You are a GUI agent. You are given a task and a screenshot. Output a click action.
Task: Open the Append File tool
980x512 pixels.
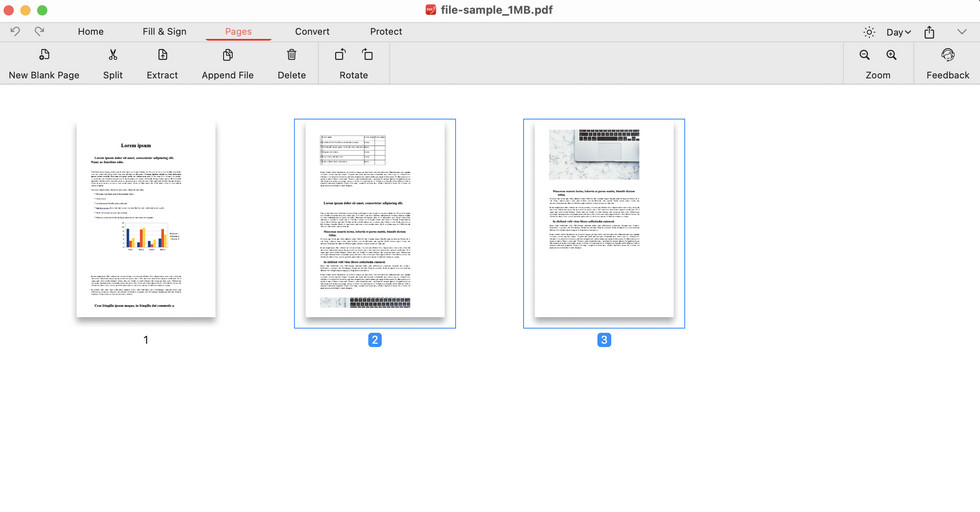(x=228, y=55)
